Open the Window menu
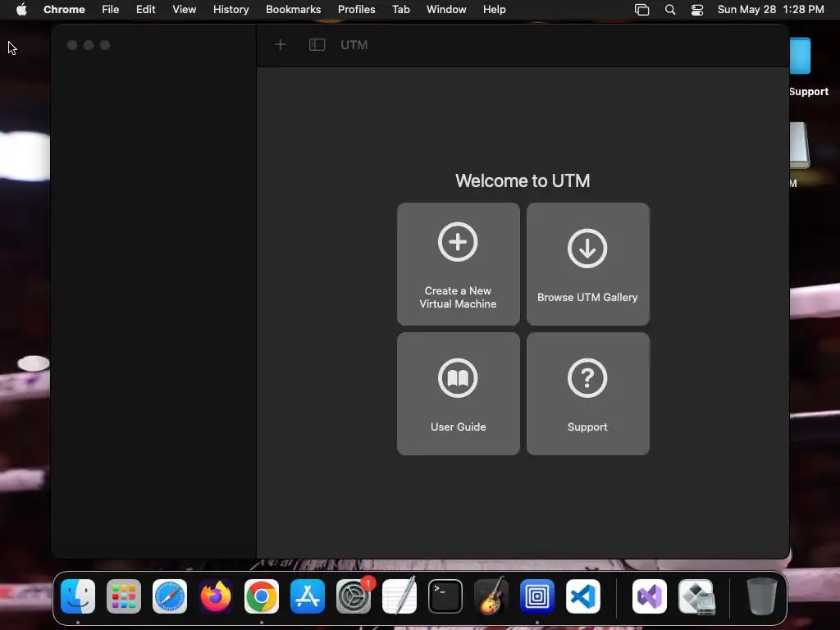This screenshot has width=840, height=630. (446, 10)
